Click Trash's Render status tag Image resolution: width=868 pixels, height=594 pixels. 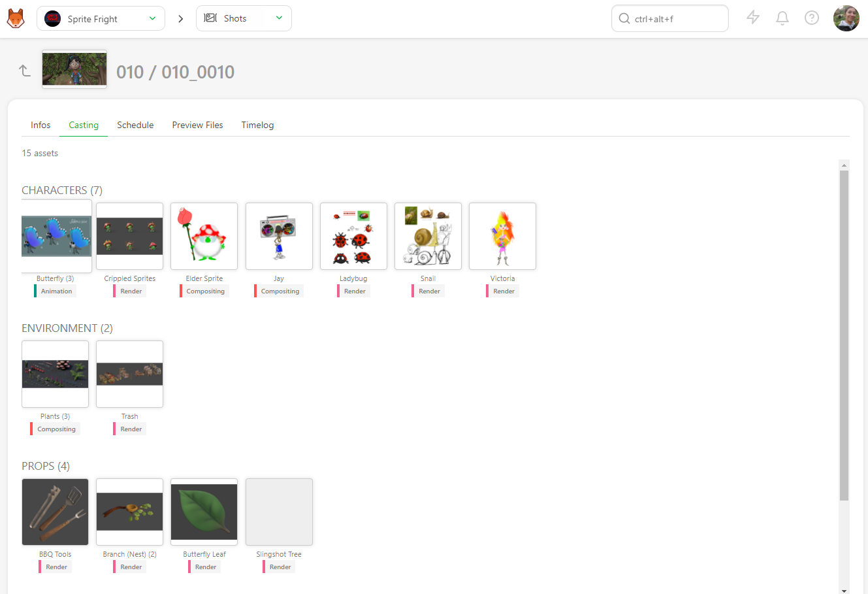click(x=129, y=429)
